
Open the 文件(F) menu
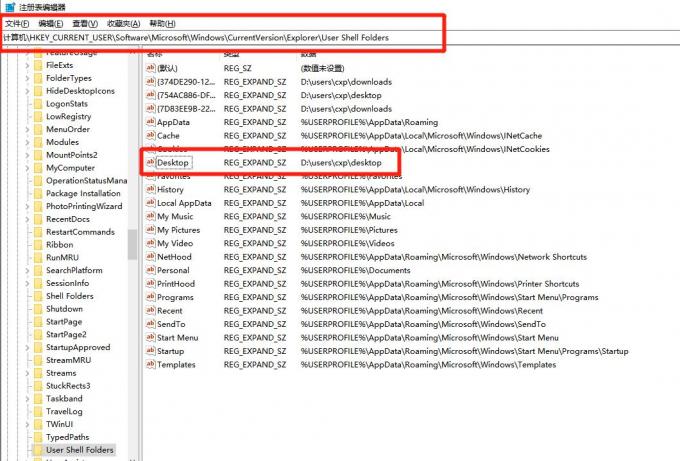17,23
